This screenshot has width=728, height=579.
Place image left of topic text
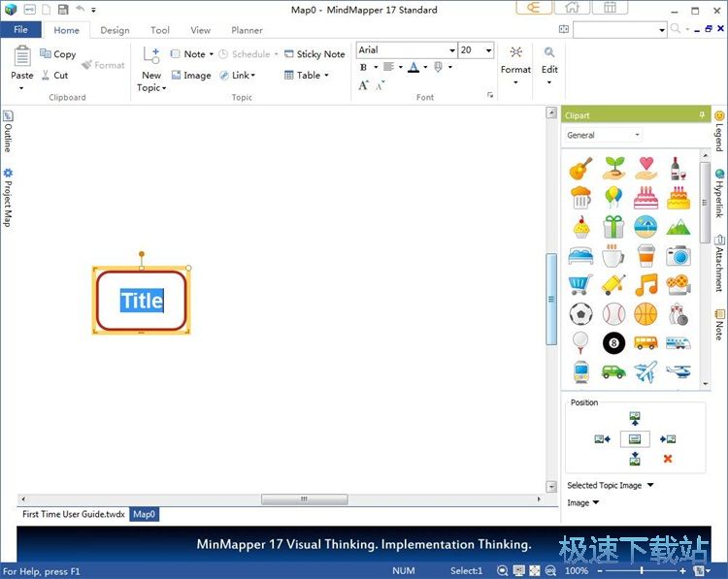pos(602,439)
